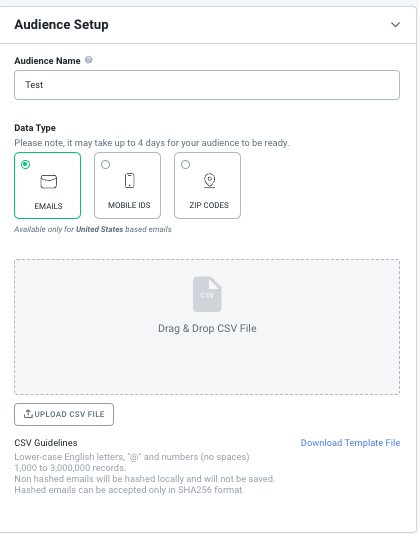Choose the MOBILE IDS card label

coord(129,205)
